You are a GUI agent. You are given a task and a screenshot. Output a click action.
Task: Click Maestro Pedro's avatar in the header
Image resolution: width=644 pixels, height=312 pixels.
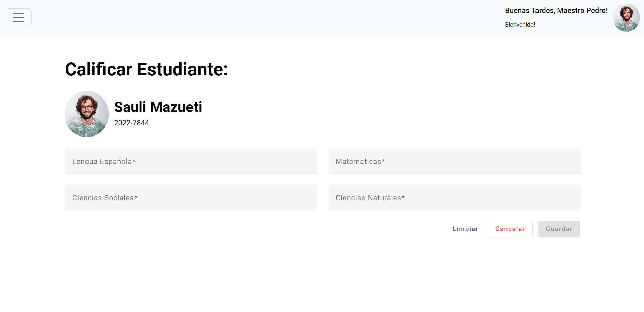click(626, 17)
